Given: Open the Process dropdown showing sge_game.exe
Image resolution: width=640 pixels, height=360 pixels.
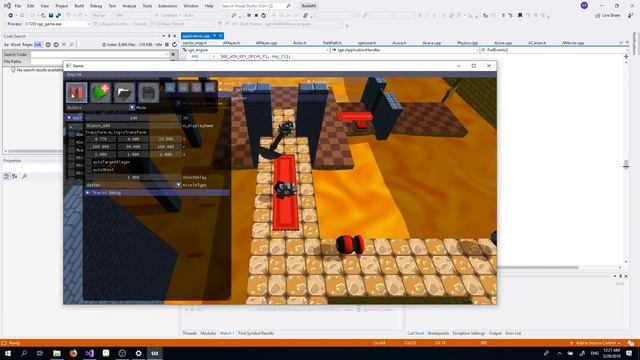Looking at the screenshot, I should tap(57, 24).
